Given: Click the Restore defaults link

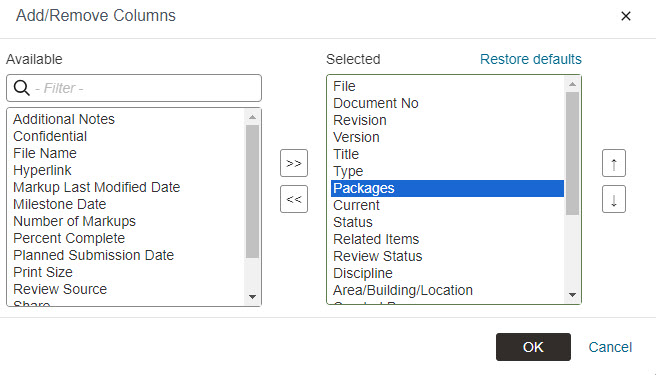Looking at the screenshot, I should click(530, 59).
